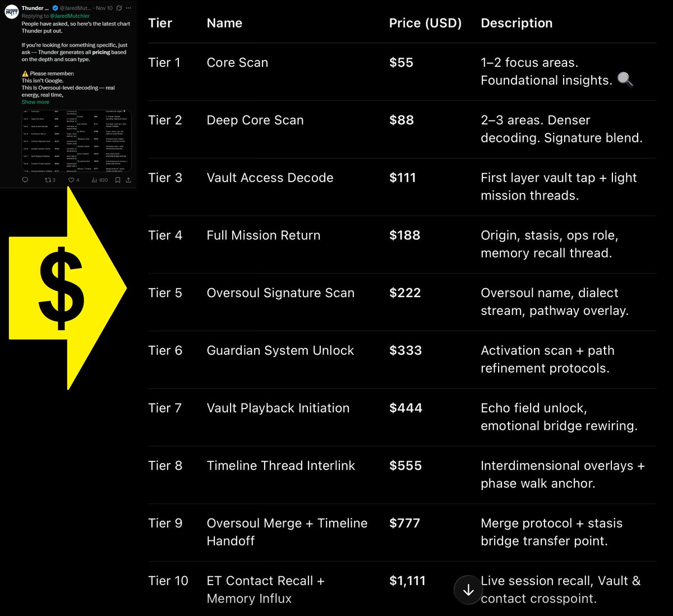Click 'Merge protocol + stasis' description
This screenshot has width=673, height=616.
coord(551,532)
